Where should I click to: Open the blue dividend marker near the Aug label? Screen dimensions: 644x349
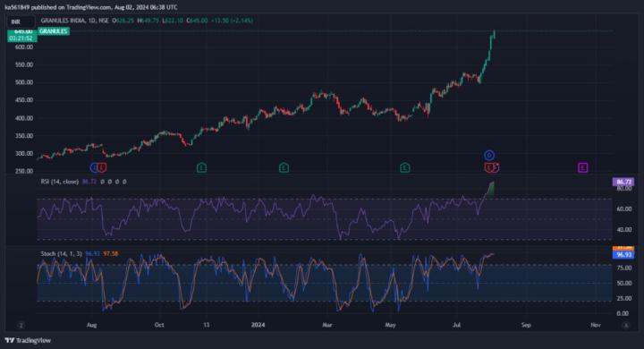[95, 167]
